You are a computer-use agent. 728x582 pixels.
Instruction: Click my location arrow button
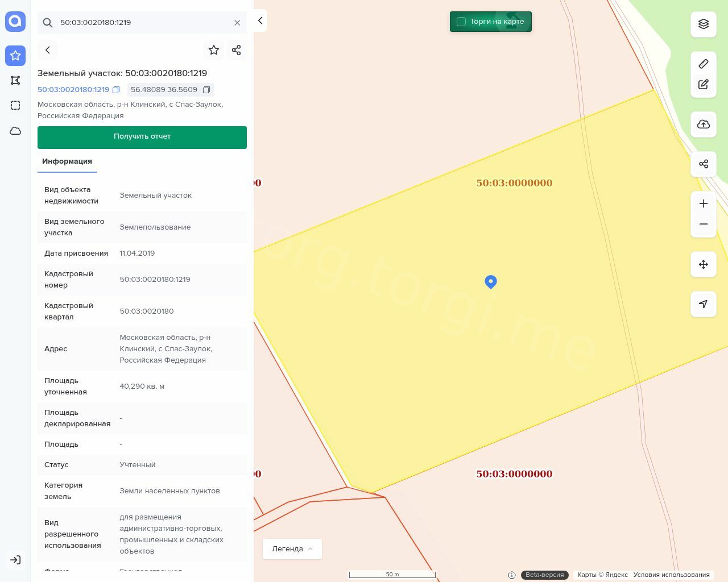click(704, 304)
